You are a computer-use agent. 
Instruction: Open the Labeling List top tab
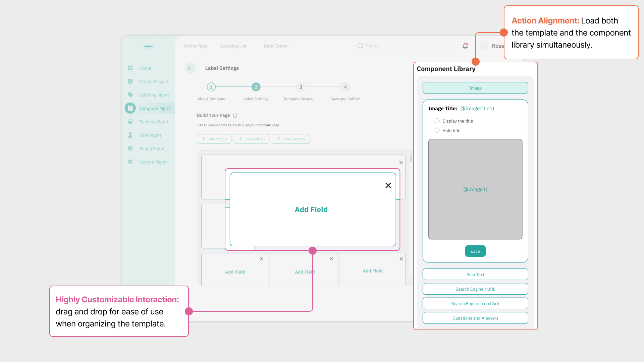[233, 46]
